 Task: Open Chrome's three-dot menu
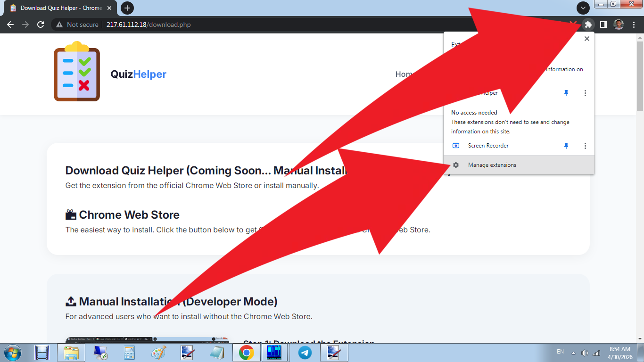tap(634, 25)
